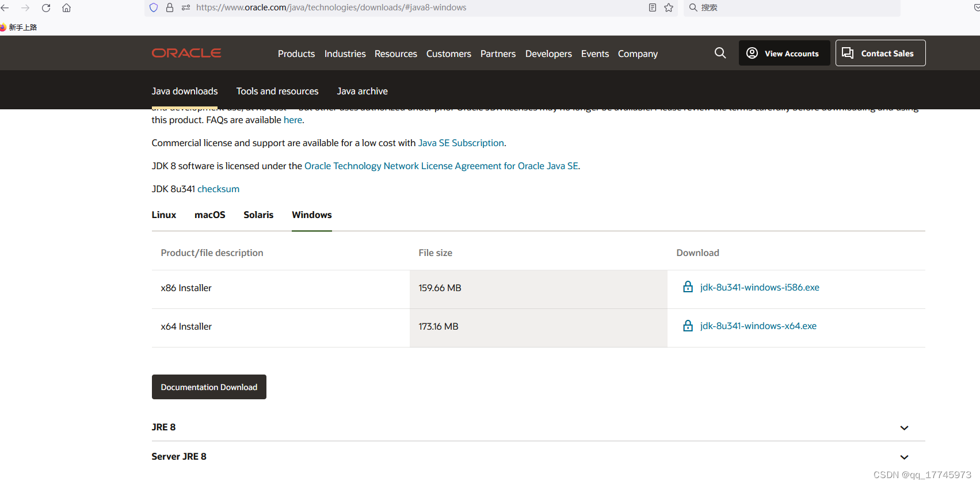The image size is (980, 485).
Task: Switch to the Linux tab
Action: 164,215
